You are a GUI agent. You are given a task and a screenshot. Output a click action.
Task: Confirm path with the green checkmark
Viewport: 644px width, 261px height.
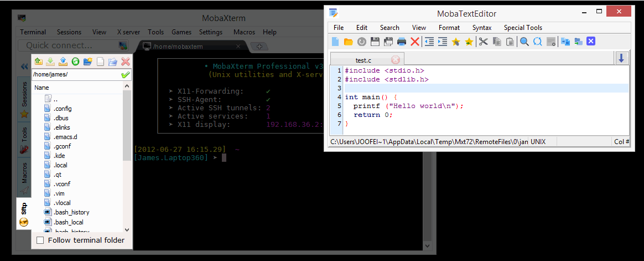point(126,74)
